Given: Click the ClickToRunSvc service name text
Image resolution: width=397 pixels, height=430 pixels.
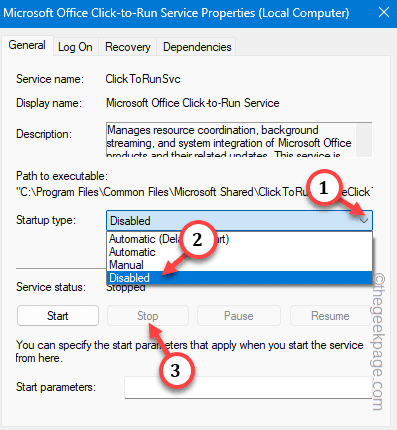Looking at the screenshot, I should pos(143,79).
